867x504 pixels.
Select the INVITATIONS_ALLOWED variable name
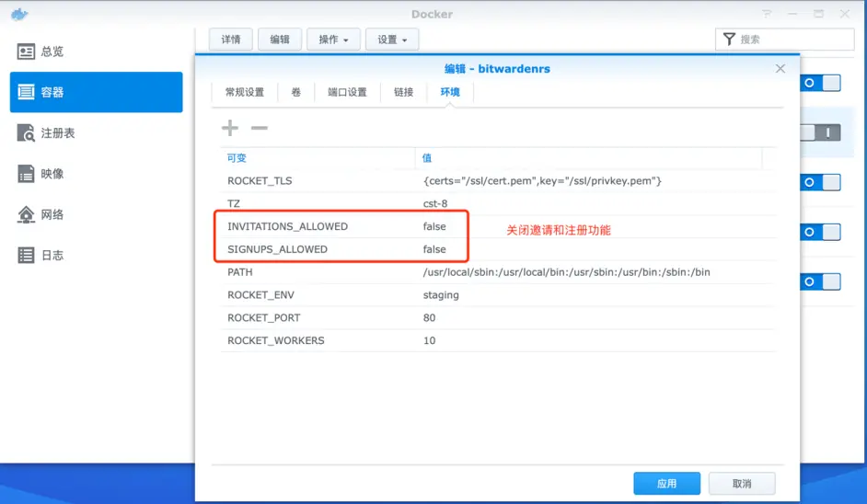point(287,226)
